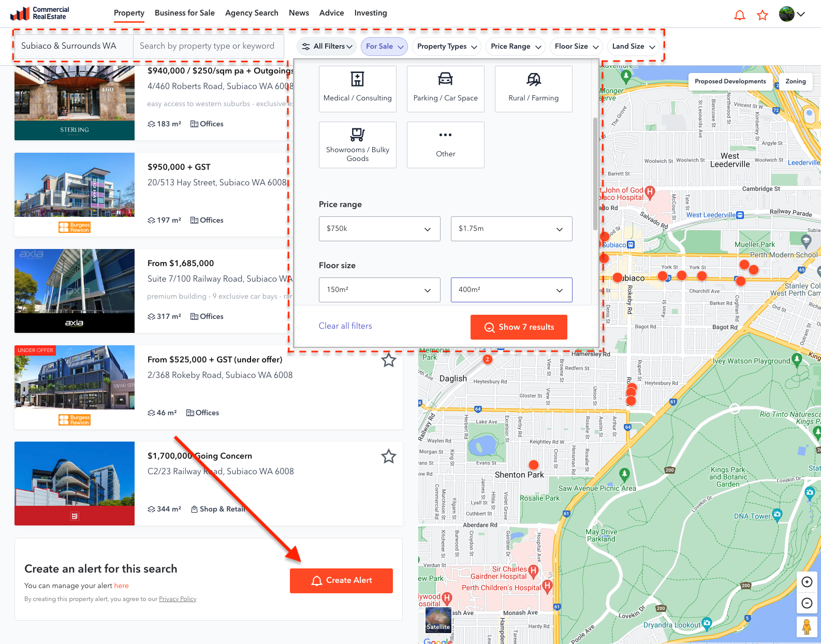Open the 4/460 Roberts Road listing photo
The width and height of the screenshot is (821, 644).
(75, 103)
